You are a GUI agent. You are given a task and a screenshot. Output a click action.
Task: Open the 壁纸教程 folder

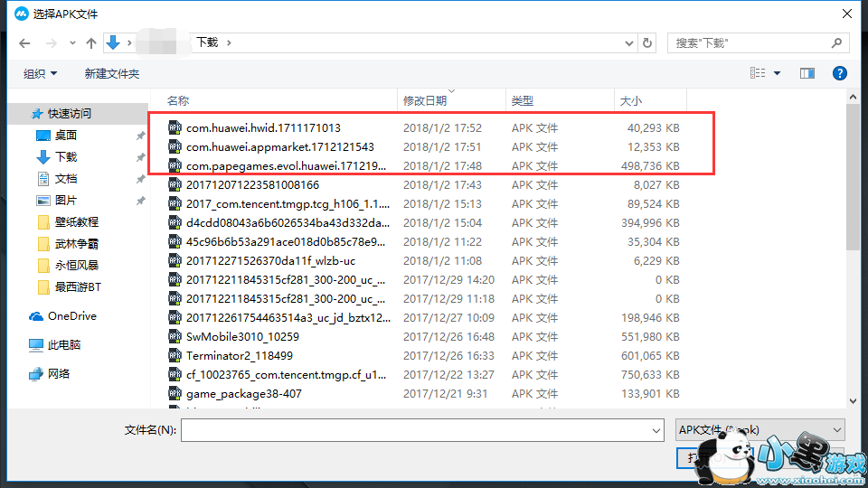click(76, 222)
